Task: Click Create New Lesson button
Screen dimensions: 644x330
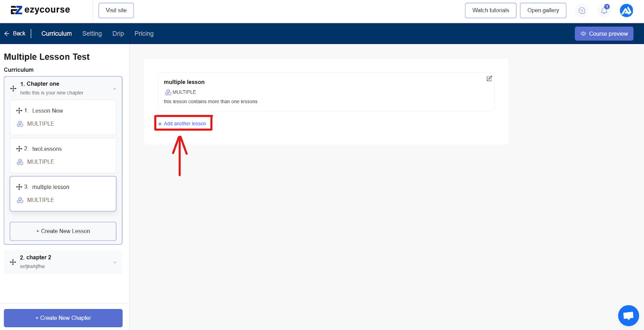Action: coord(63,231)
